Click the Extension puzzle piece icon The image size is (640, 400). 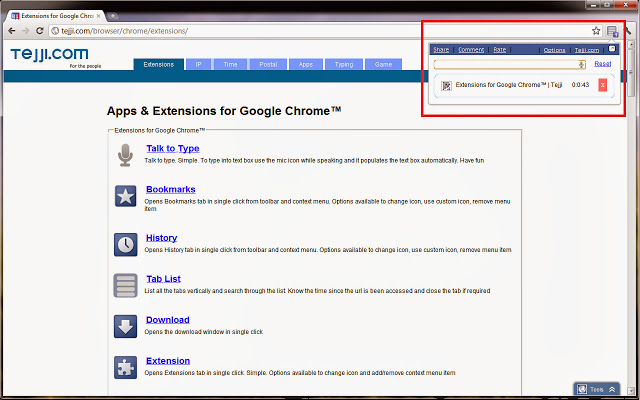[x=125, y=367]
